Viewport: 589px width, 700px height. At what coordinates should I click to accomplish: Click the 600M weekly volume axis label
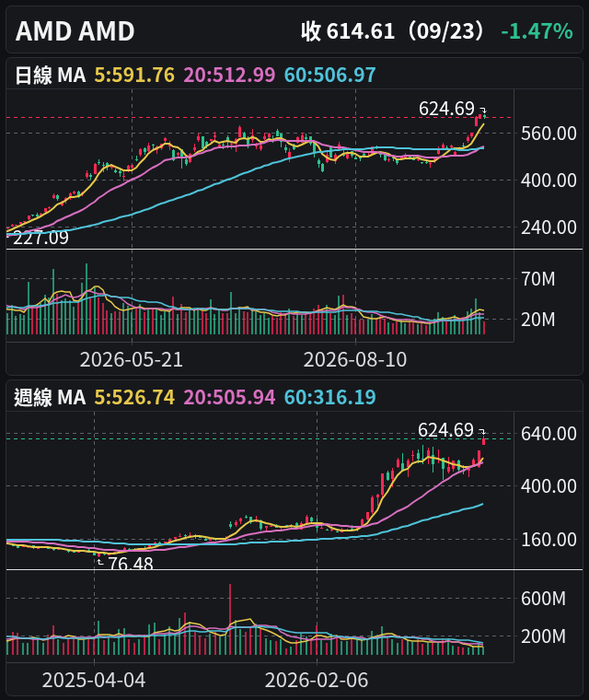[x=543, y=598]
